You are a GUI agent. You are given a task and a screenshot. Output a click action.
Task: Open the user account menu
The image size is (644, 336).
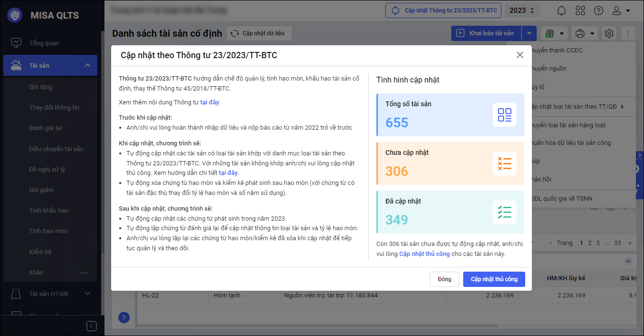point(621,10)
